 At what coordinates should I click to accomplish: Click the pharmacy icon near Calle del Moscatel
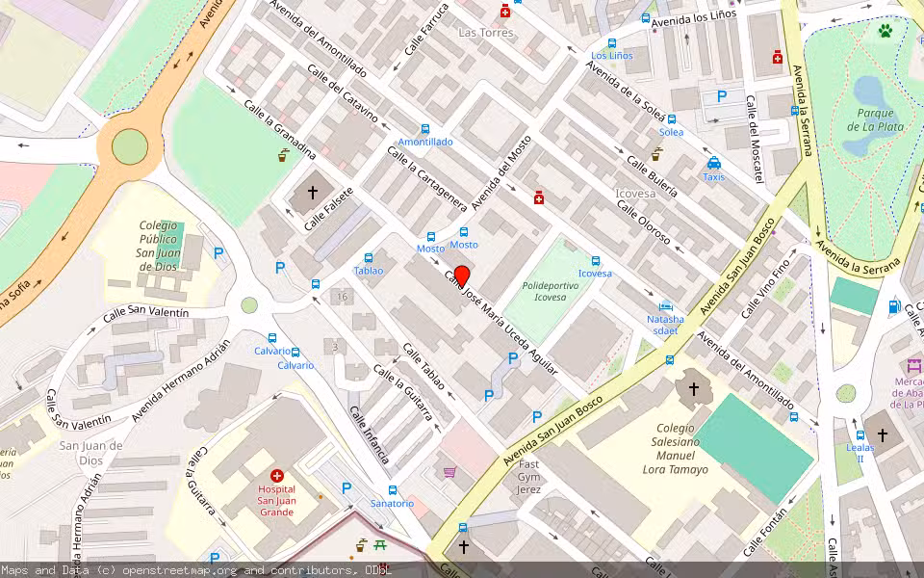pos(778,57)
